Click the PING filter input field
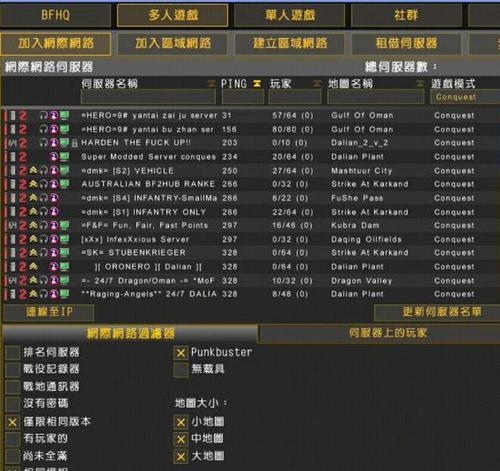500x471 pixels. [243, 97]
